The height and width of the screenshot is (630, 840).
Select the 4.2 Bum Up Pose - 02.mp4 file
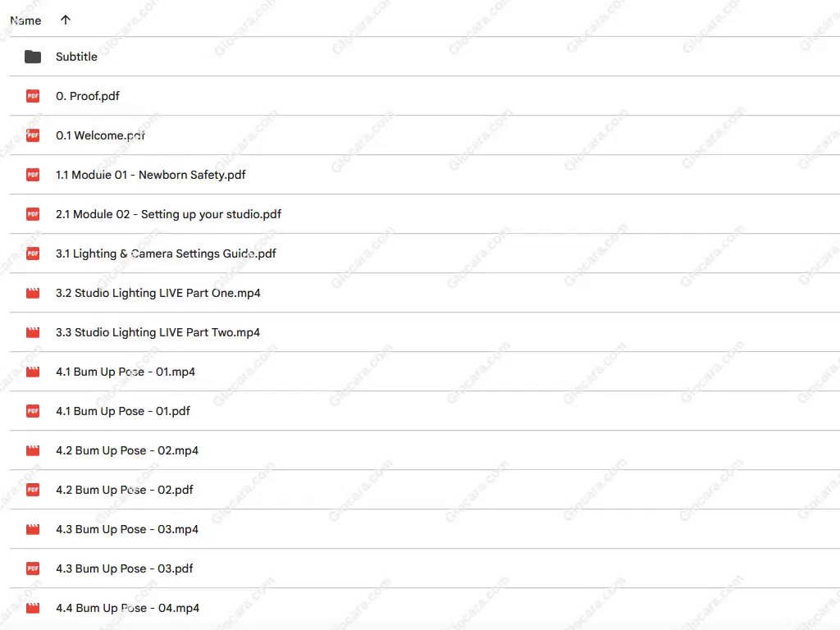(126, 450)
